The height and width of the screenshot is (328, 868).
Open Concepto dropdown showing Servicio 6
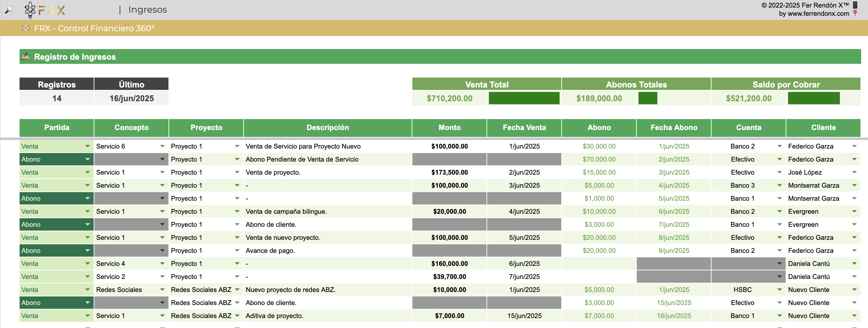[x=162, y=146]
